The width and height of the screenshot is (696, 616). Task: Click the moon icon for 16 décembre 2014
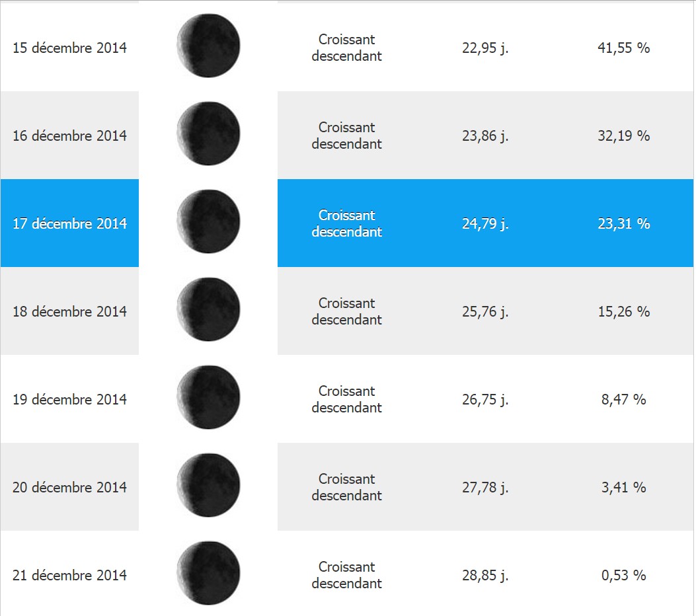click(x=208, y=134)
